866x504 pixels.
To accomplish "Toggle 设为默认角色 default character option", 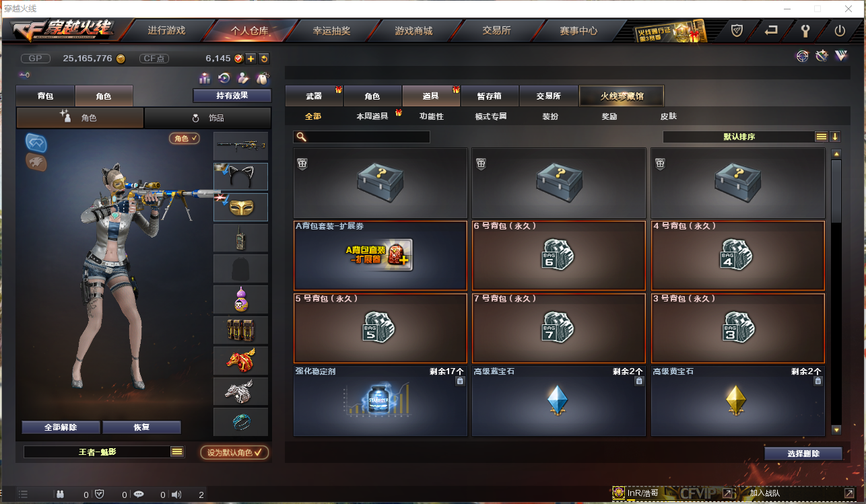I will [x=235, y=452].
